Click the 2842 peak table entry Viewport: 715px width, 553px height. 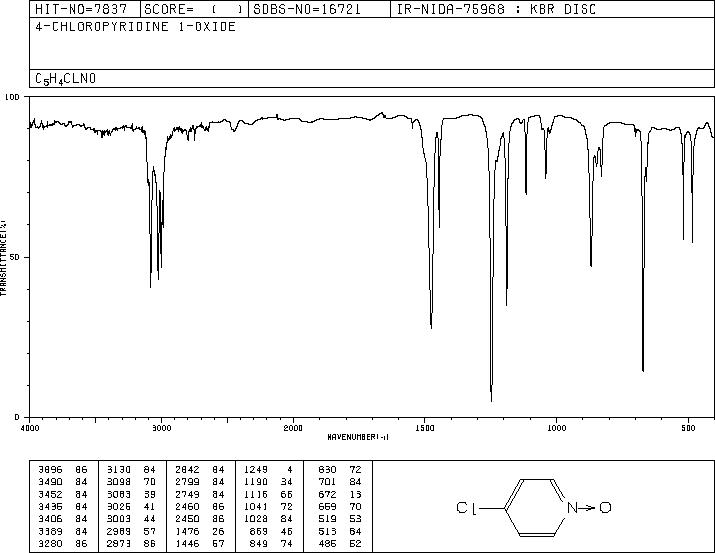click(x=200, y=470)
